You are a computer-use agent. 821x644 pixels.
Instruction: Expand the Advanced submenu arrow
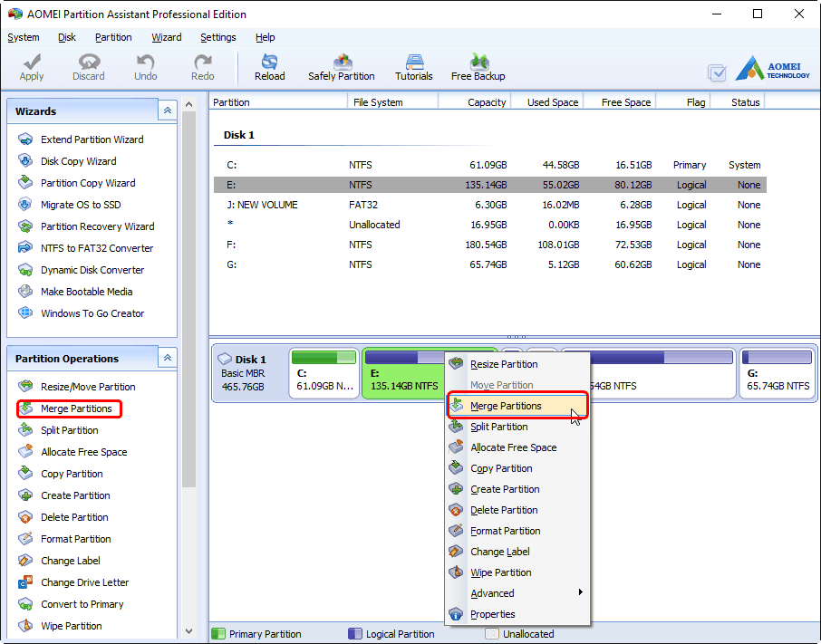point(580,592)
